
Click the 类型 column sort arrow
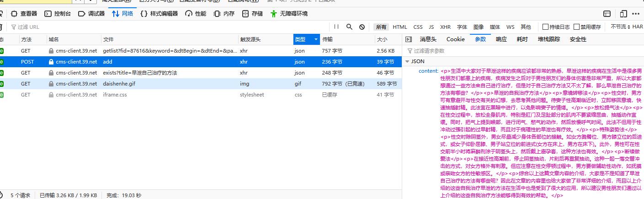coord(315,39)
